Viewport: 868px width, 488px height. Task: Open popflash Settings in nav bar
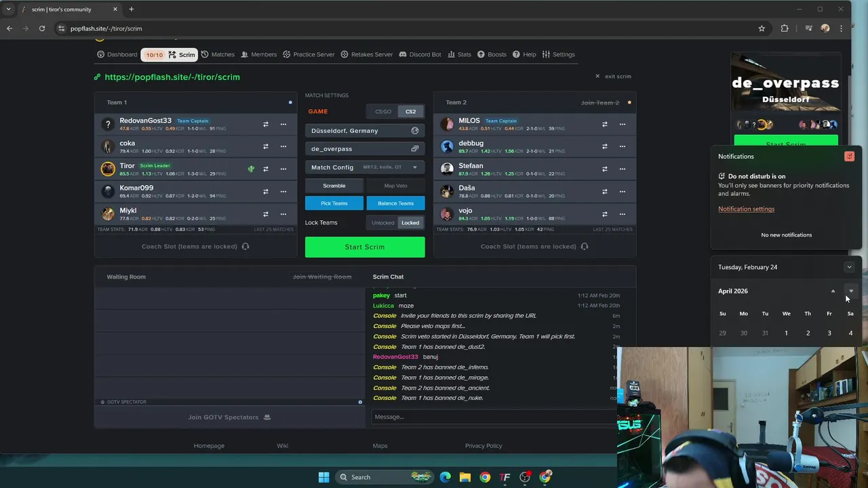tap(558, 54)
